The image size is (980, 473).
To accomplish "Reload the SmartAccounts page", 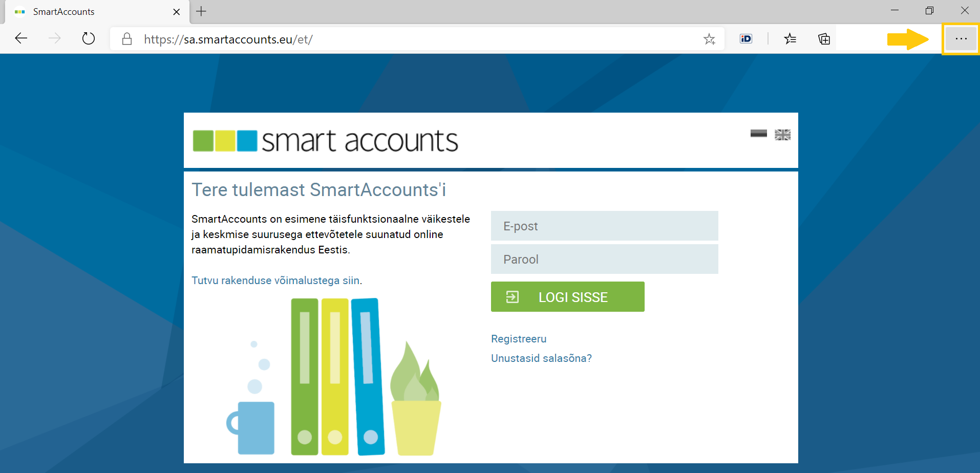I will (89, 38).
